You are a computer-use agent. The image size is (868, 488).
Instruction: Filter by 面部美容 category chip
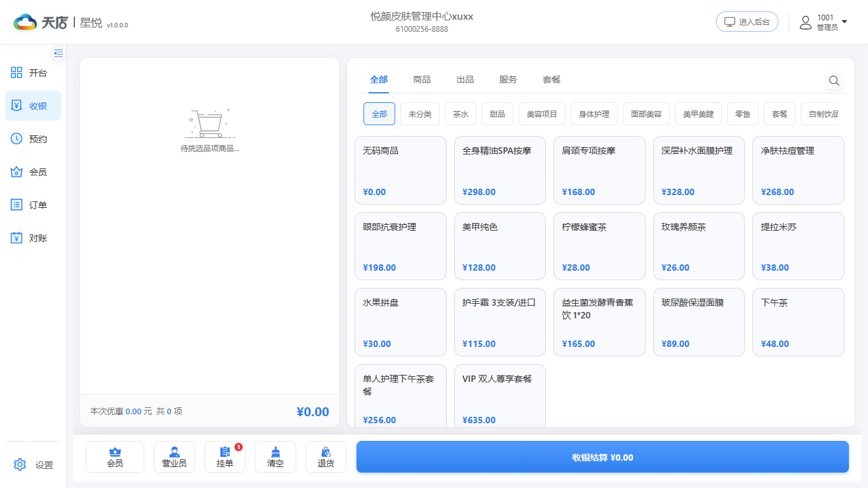[x=646, y=114]
